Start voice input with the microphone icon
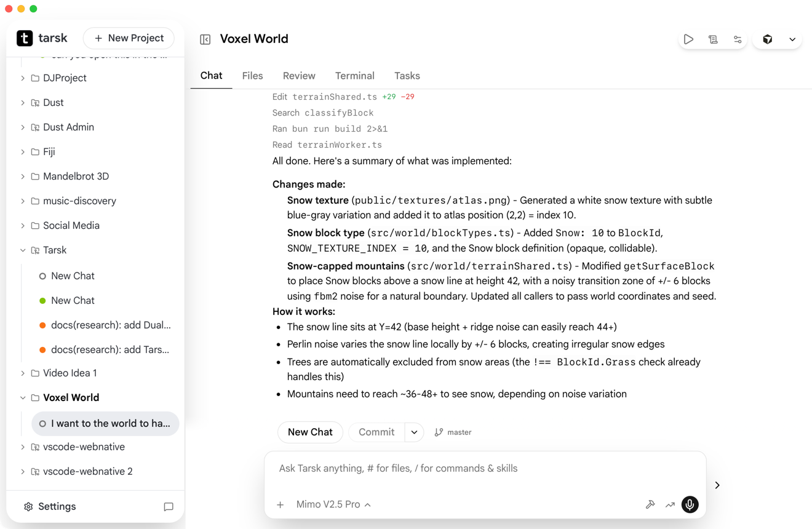This screenshot has width=812, height=529. point(690,504)
